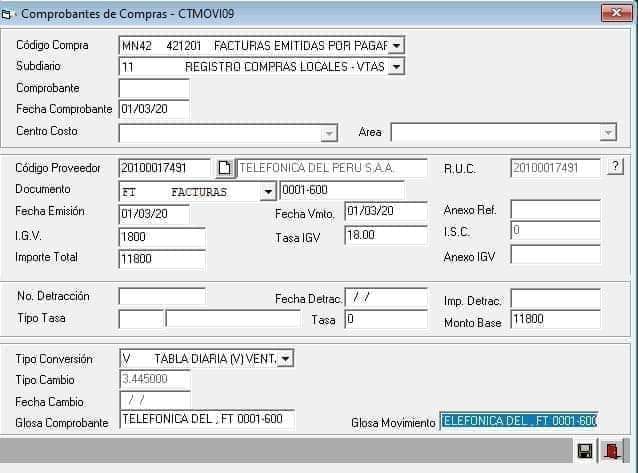The width and height of the screenshot is (638, 473).
Task: Click the Tipo Conversión label
Action: pos(54,359)
